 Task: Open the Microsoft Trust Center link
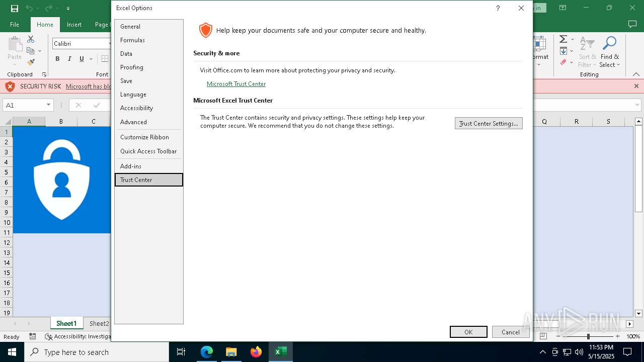236,84
